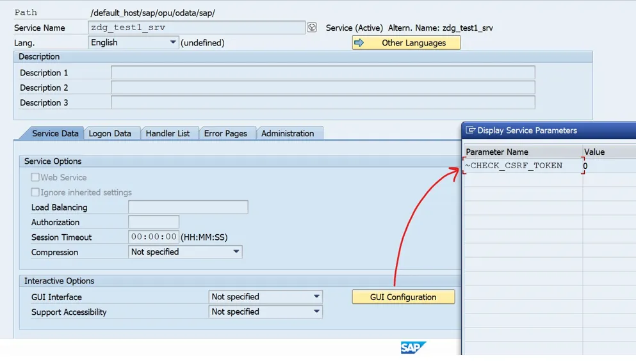Click the SAP logo

tap(413, 347)
